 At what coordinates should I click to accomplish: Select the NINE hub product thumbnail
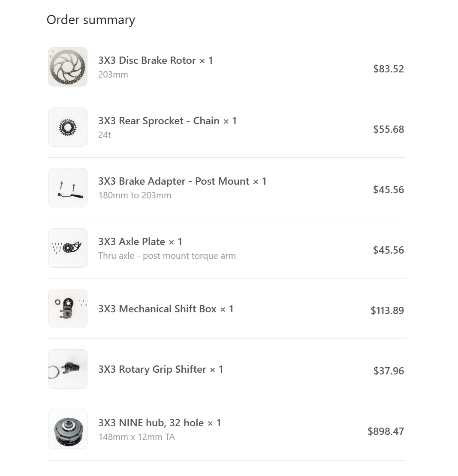click(68, 429)
